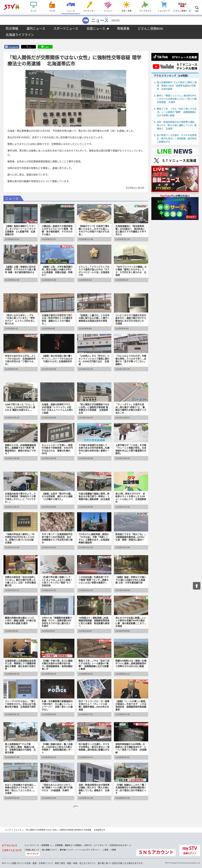Open news card about LINEで知り合った

pos(21,401)
